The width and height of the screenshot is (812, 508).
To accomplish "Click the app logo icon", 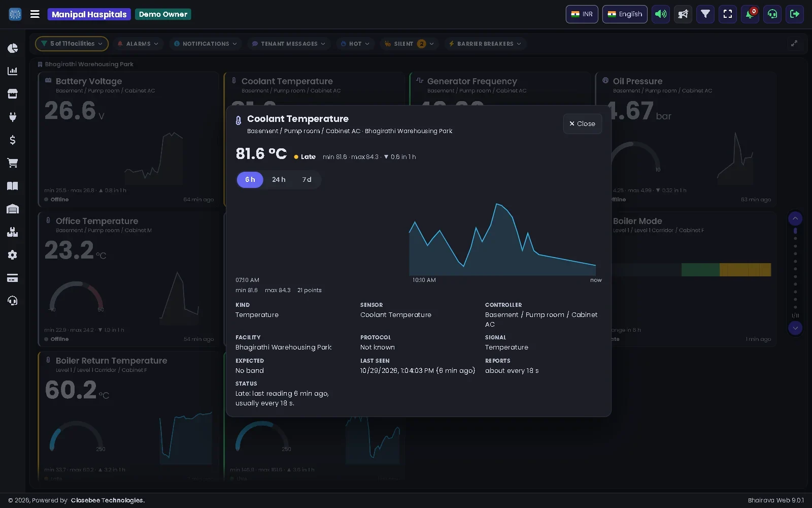I will (15, 14).
